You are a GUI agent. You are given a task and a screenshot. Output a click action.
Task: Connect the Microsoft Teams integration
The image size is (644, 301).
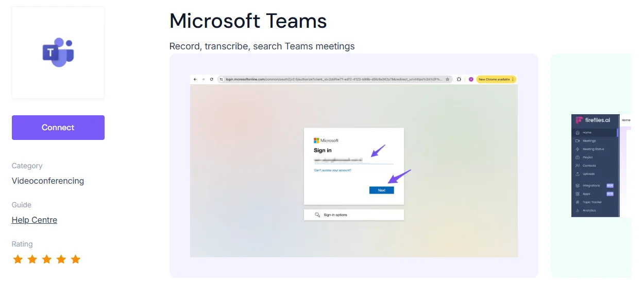coord(58,128)
